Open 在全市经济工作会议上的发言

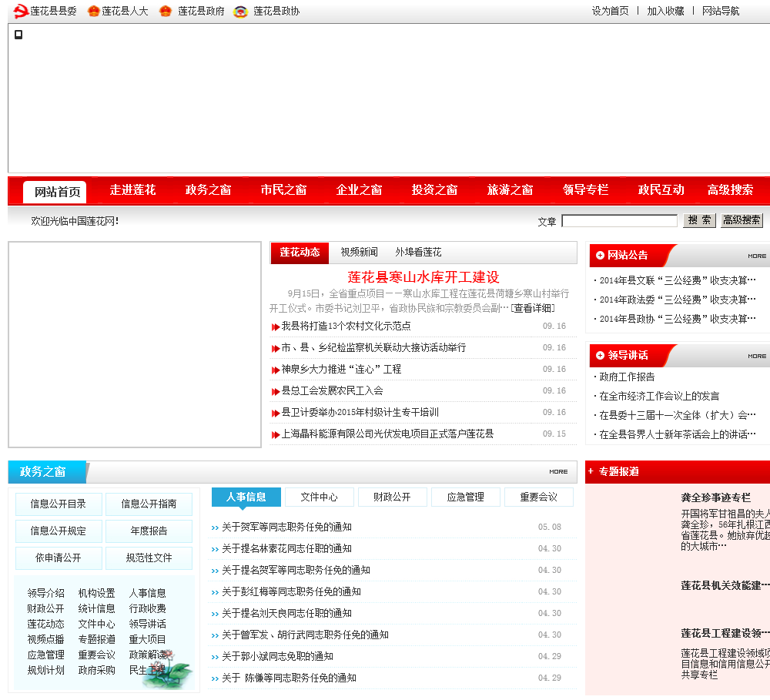[x=660, y=396]
